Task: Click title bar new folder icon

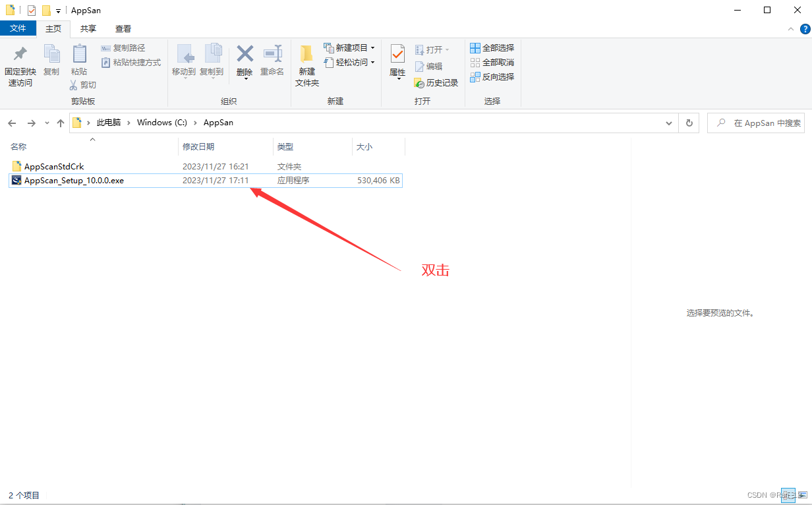Action: [45, 11]
